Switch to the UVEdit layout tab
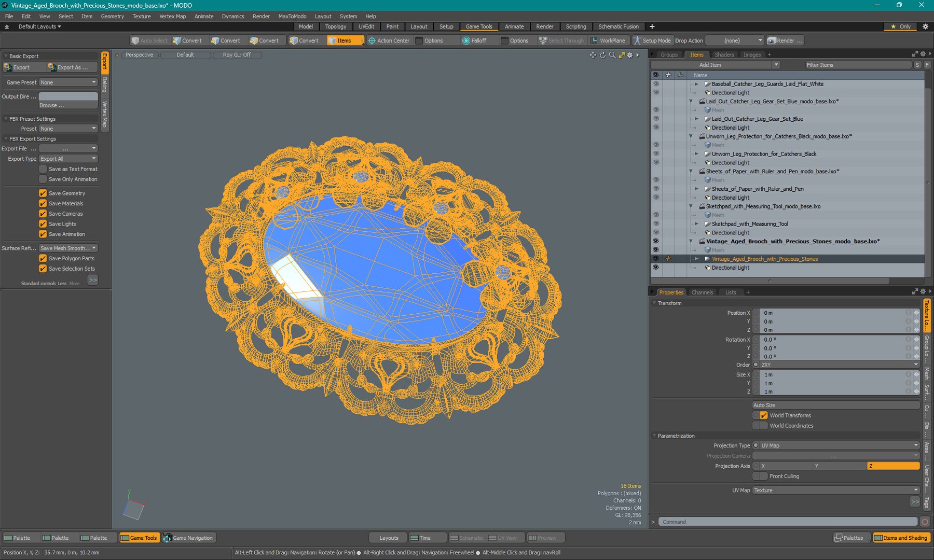The width and height of the screenshot is (934, 560). (366, 26)
